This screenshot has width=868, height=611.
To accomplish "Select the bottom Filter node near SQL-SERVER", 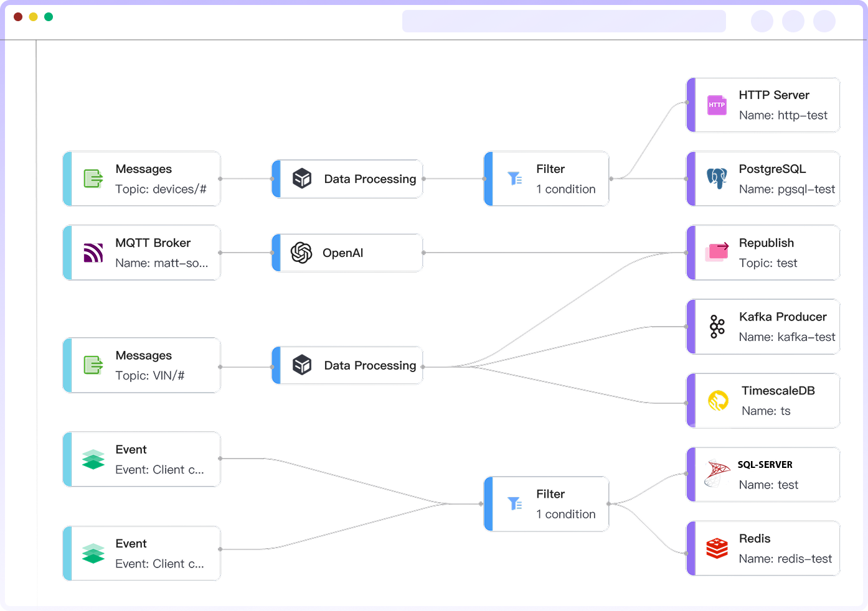I will (x=547, y=504).
